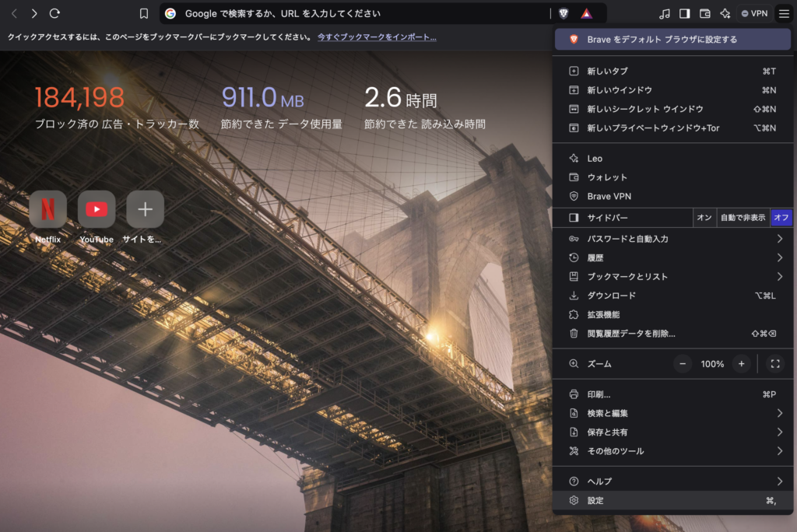The width and height of the screenshot is (797, 532).
Task: Launch Leo AI via the sparkle icon
Action: [x=725, y=13]
